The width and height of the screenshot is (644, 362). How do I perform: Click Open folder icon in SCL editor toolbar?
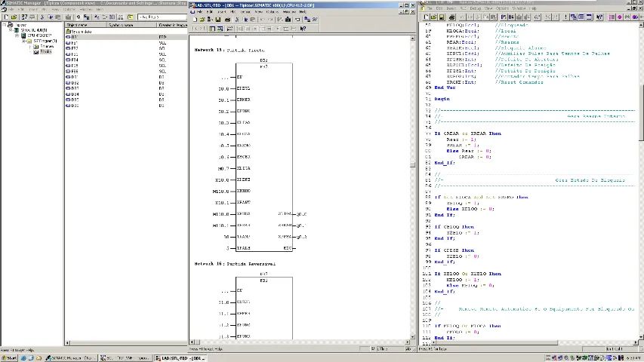click(x=433, y=17)
